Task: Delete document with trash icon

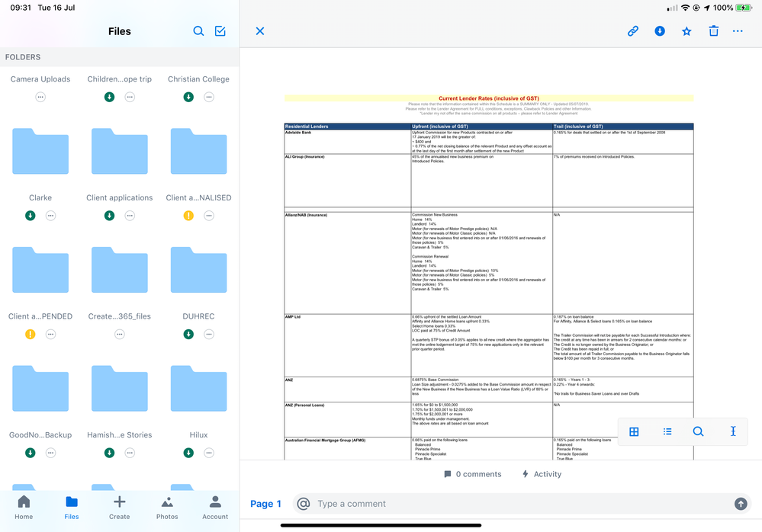Action: point(713,31)
